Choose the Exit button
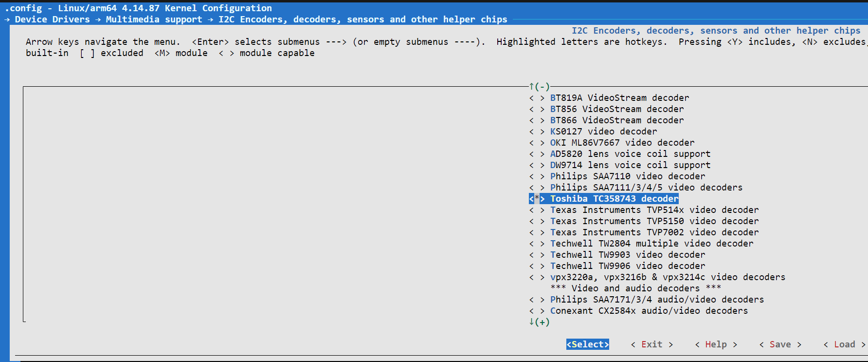This screenshot has width=868, height=362. [652, 344]
